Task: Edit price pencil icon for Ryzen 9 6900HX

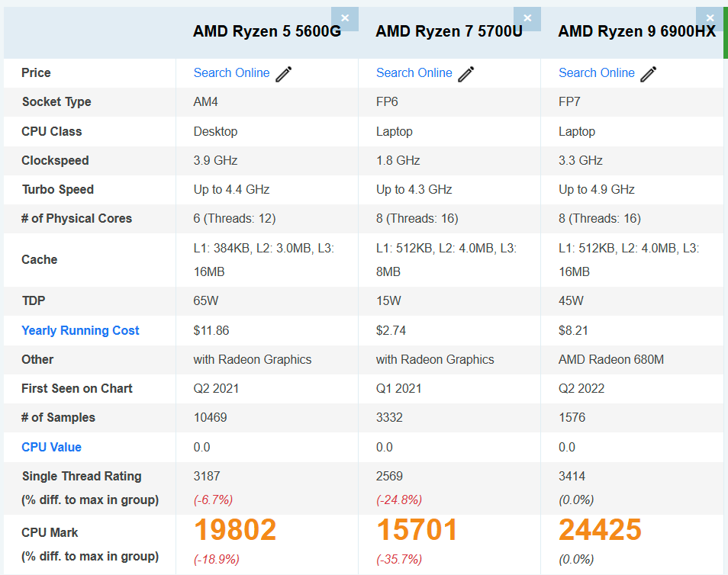Action: coord(649,74)
